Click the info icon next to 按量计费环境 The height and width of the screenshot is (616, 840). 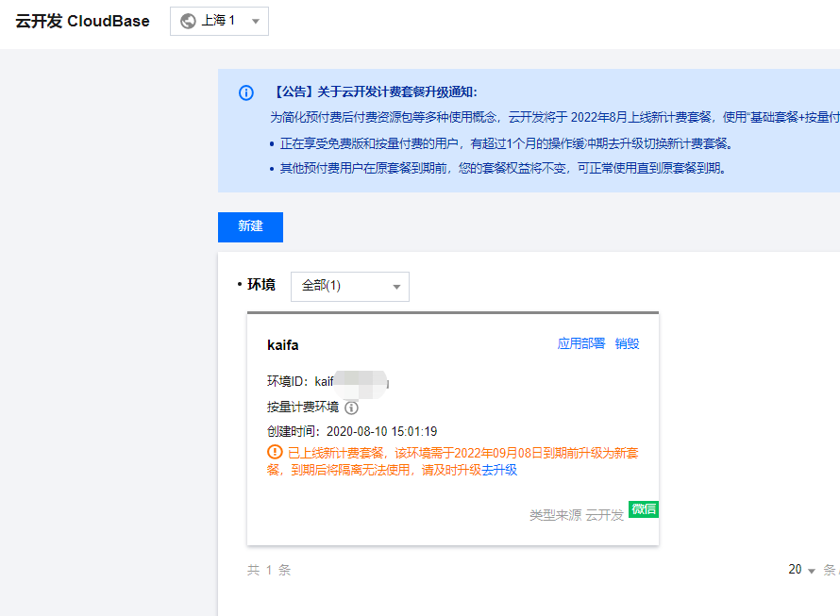click(x=351, y=408)
